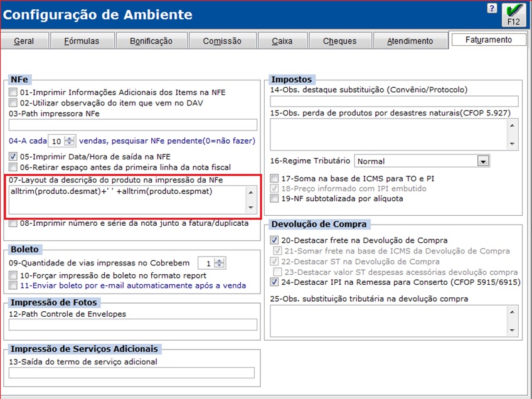Increase the 04-A cada vendas spinner value
This screenshot has width=532, height=399.
(70, 138)
